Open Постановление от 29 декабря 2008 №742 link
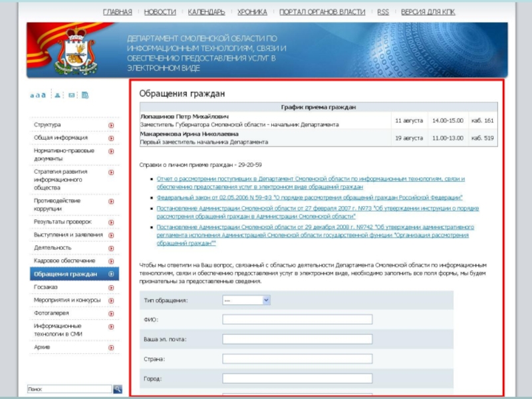This screenshot has height=399, width=532. [x=315, y=235]
